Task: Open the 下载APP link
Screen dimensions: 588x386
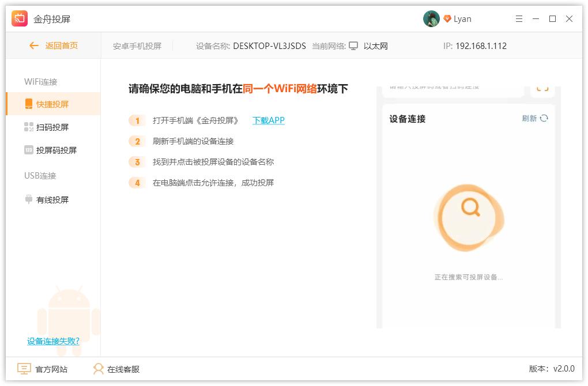Action: coord(268,120)
